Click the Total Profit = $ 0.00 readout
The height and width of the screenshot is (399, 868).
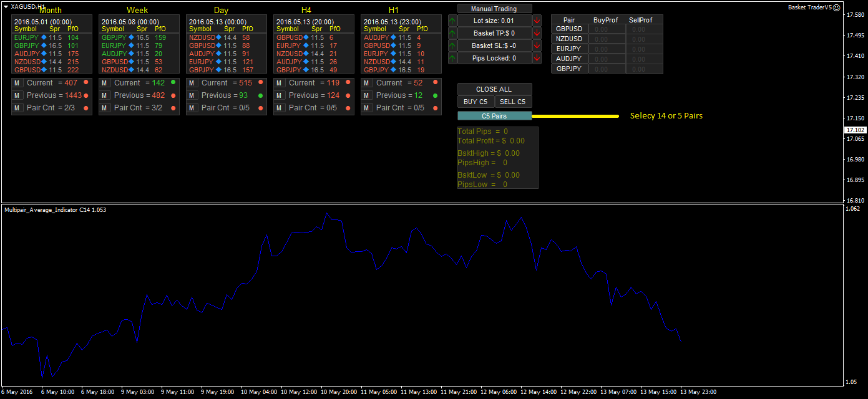pos(491,141)
